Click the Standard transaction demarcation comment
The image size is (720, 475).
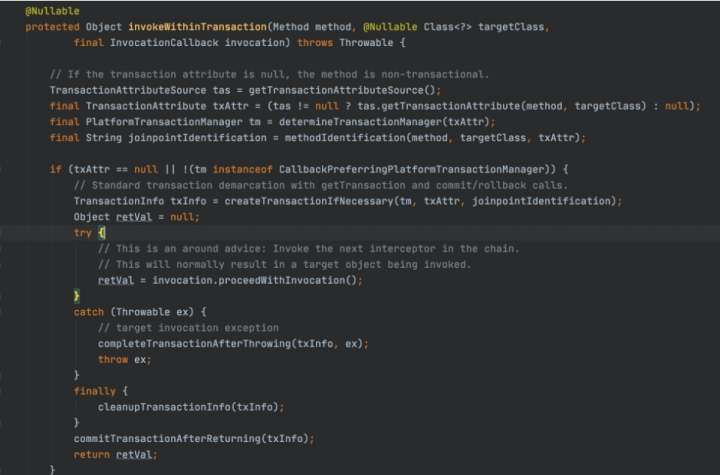tap(321, 185)
